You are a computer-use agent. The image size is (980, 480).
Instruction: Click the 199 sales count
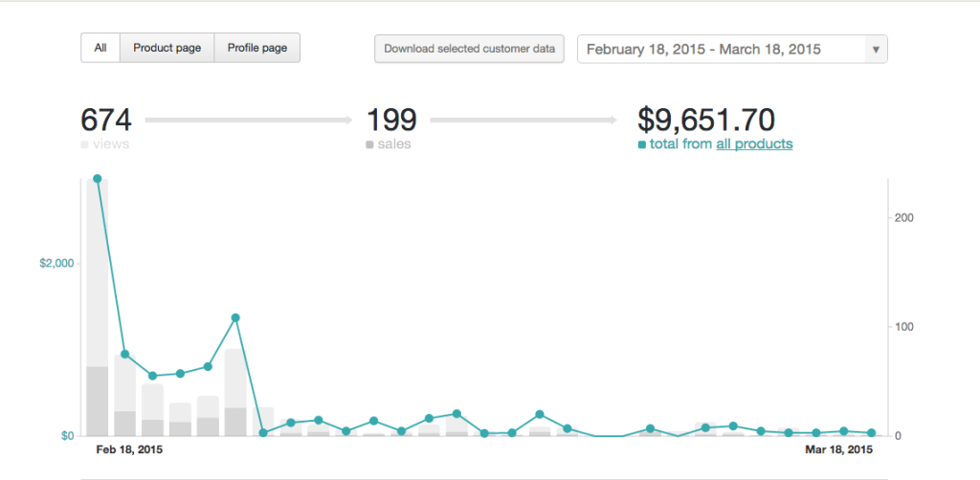pos(392,120)
